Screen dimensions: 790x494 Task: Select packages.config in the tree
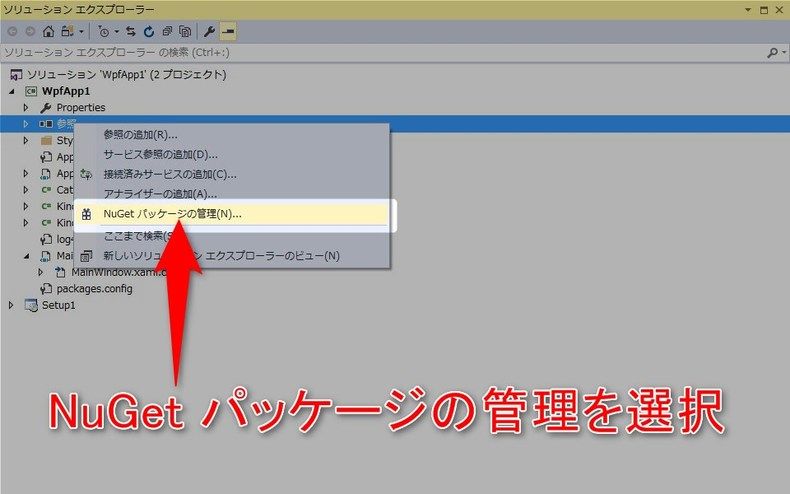(x=94, y=288)
